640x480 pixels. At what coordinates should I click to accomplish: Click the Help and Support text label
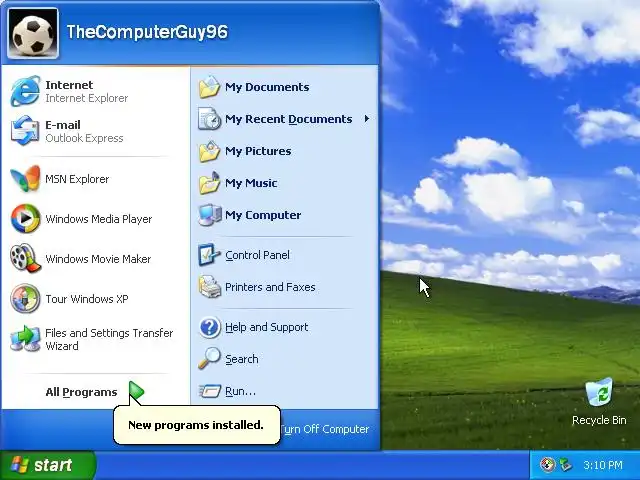pos(267,327)
